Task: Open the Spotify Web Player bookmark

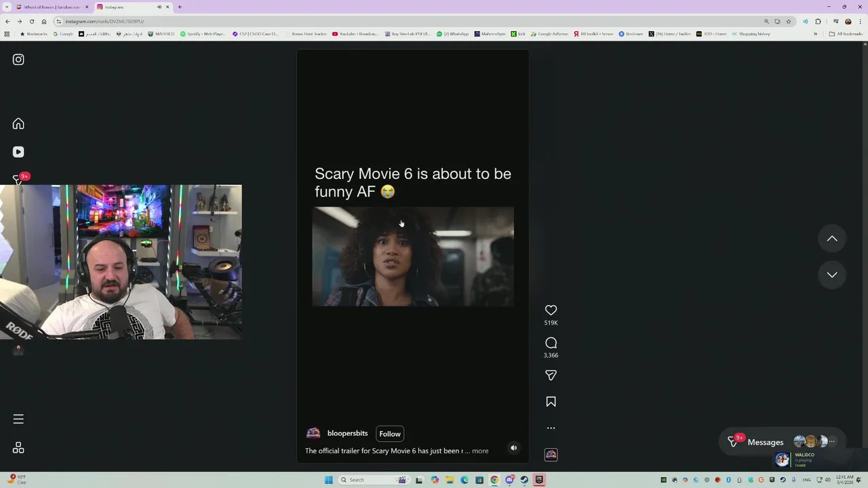Action: pyautogui.click(x=202, y=34)
